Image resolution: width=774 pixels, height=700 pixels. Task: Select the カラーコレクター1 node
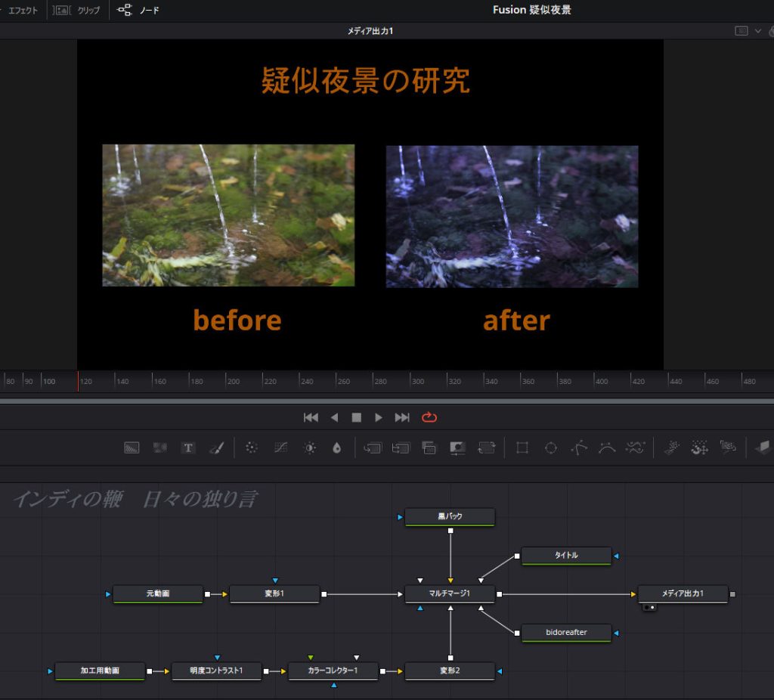pyautogui.click(x=333, y=671)
